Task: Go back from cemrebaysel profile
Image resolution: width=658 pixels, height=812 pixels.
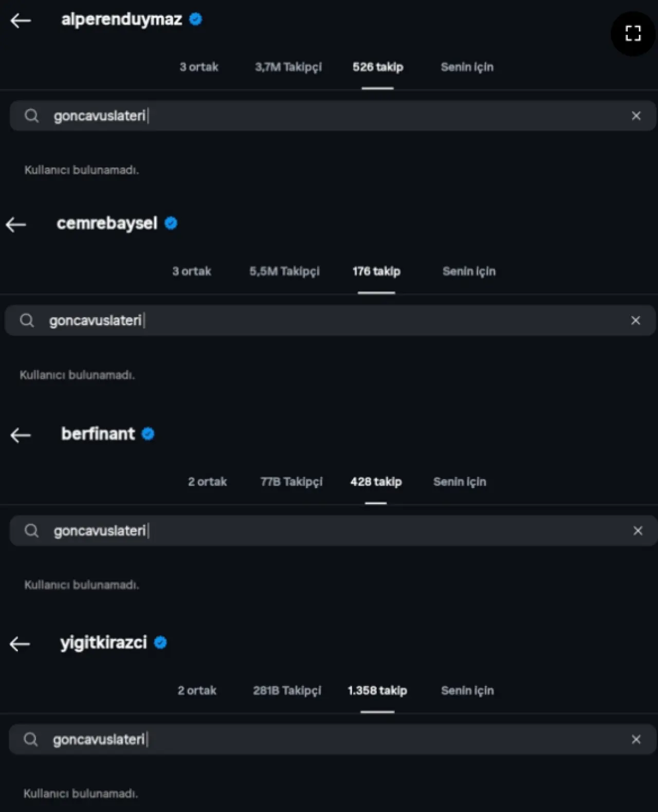Action: [16, 225]
